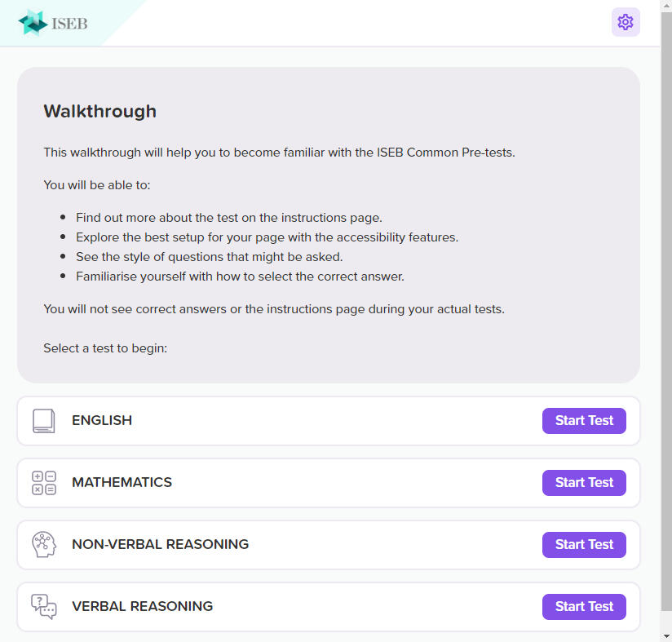Start the Mathematics test
Image resolution: width=672 pixels, height=642 pixels.
click(x=584, y=483)
